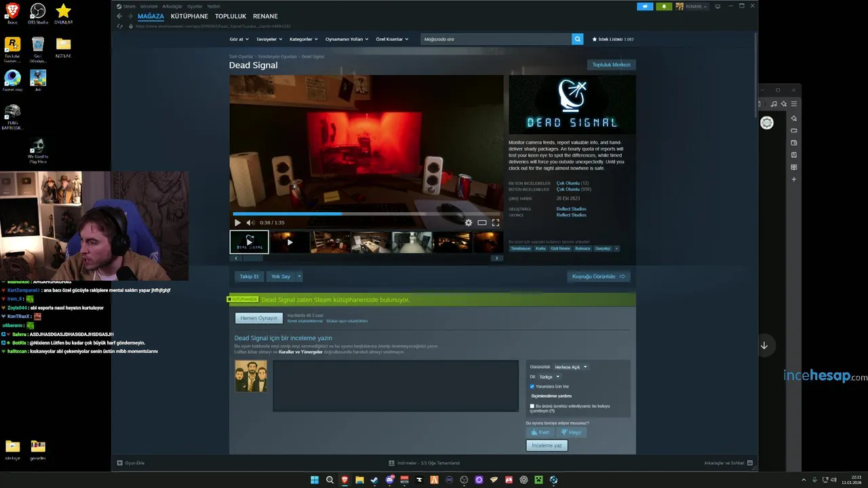Switch the video to theater mode
The height and width of the screenshot is (488, 868).
pyautogui.click(x=481, y=222)
